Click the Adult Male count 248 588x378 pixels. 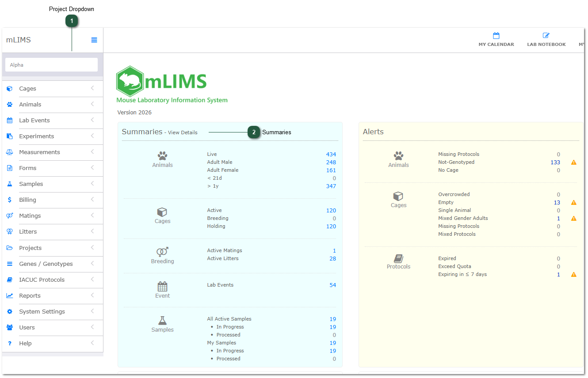click(331, 163)
